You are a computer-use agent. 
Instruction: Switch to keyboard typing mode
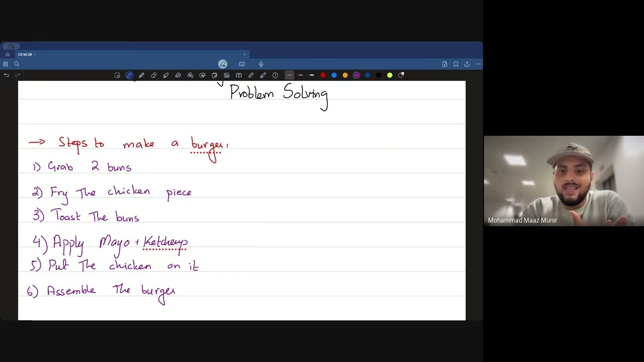[x=242, y=64]
